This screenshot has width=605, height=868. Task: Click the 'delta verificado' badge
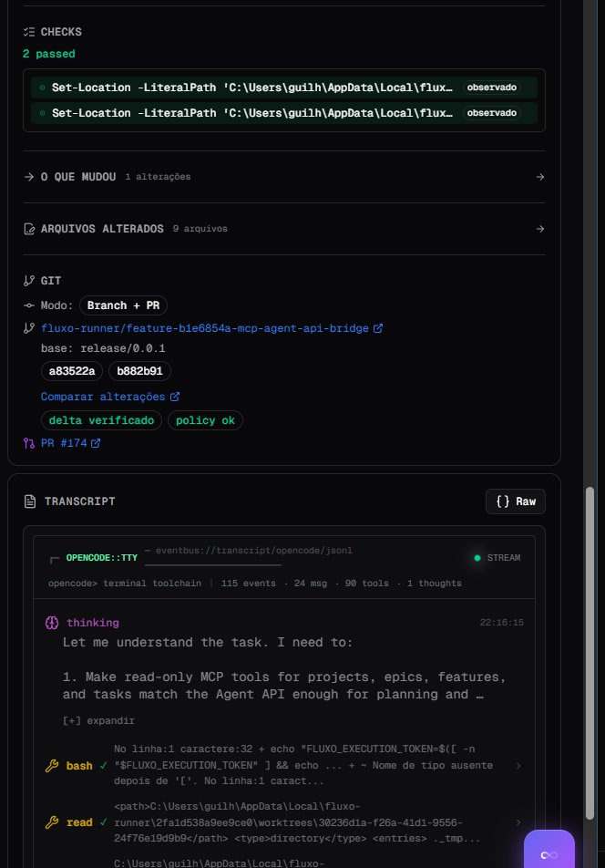[x=101, y=420]
